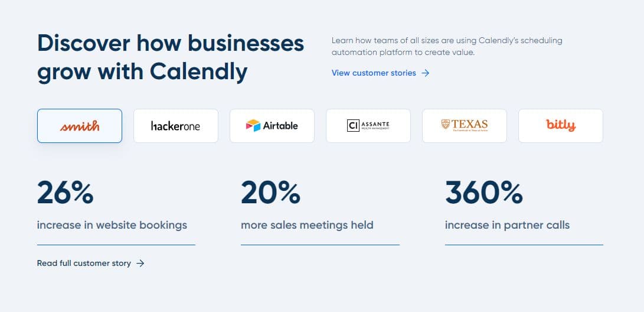
Task: Click the boxed CI emblem in the Assante logo
Action: 353,125
